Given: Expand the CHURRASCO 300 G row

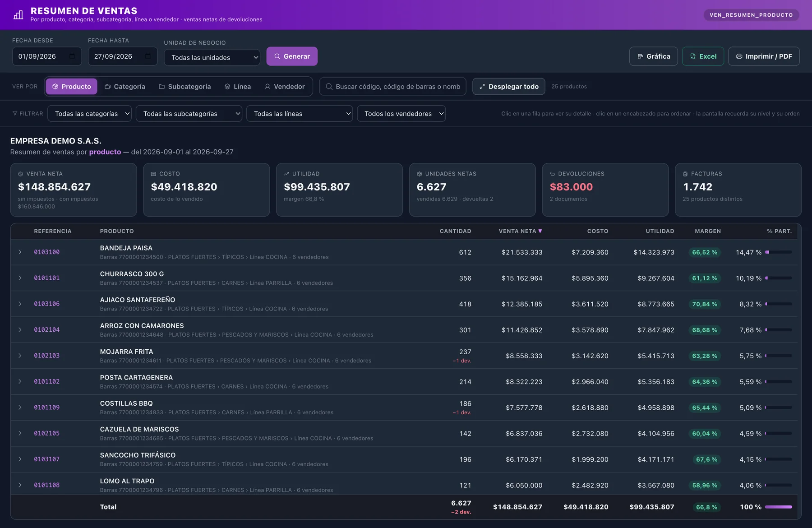Looking at the screenshot, I should point(20,278).
